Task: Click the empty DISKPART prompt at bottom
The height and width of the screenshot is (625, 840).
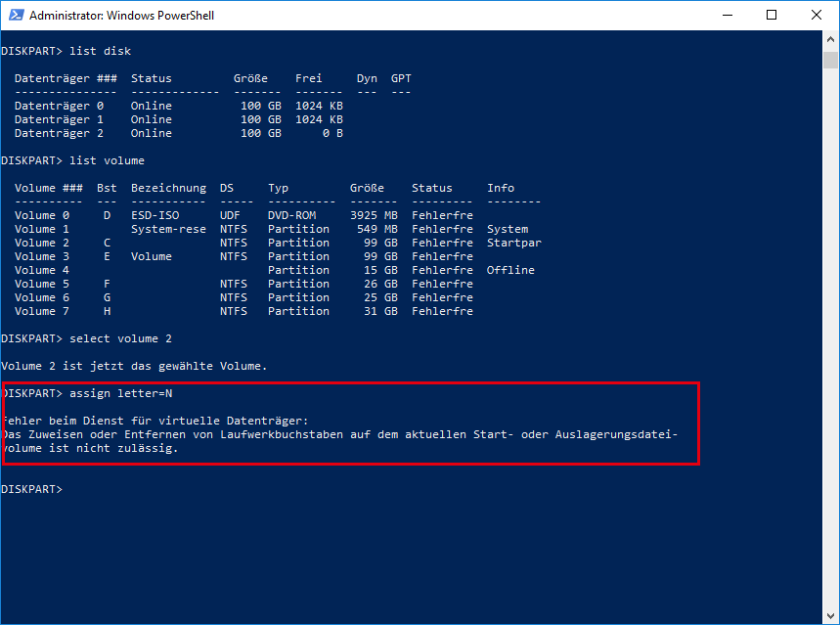Action: pyautogui.click(x=32, y=489)
